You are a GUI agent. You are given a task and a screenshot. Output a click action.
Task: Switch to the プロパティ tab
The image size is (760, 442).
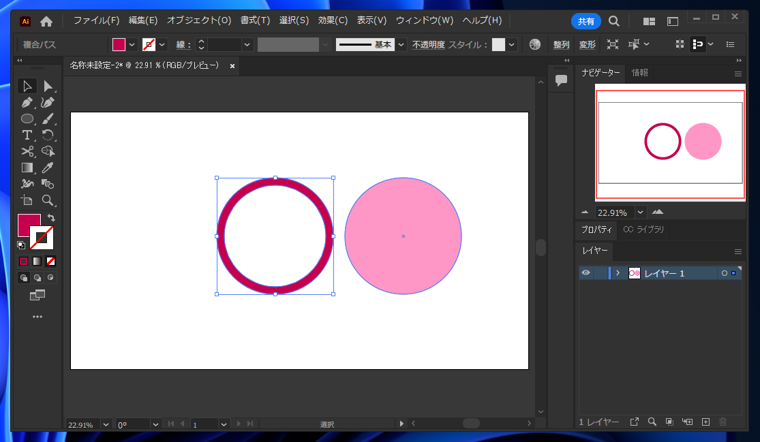click(598, 230)
